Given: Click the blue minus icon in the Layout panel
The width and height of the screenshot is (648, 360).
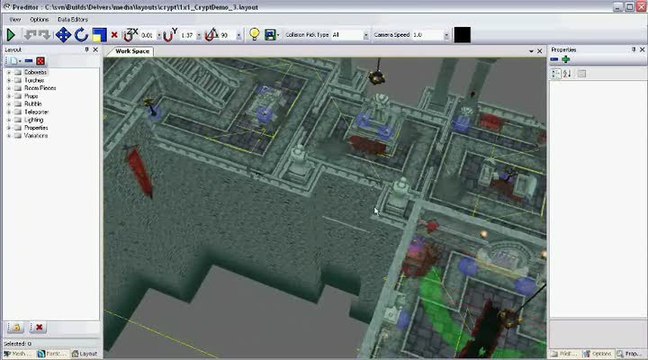Looking at the screenshot, I should coord(29,61).
